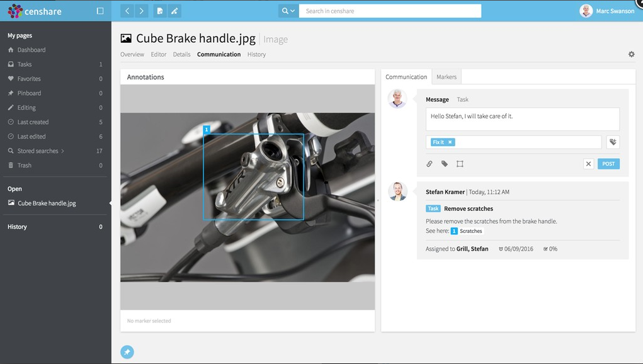Go forward with the right arrow
Image resolution: width=643 pixels, height=364 pixels.
142,11
